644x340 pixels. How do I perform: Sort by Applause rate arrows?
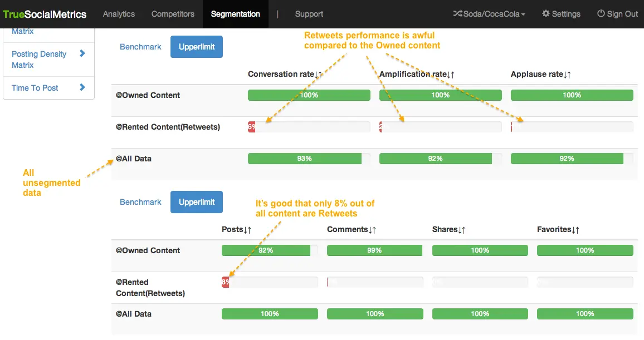tap(567, 75)
